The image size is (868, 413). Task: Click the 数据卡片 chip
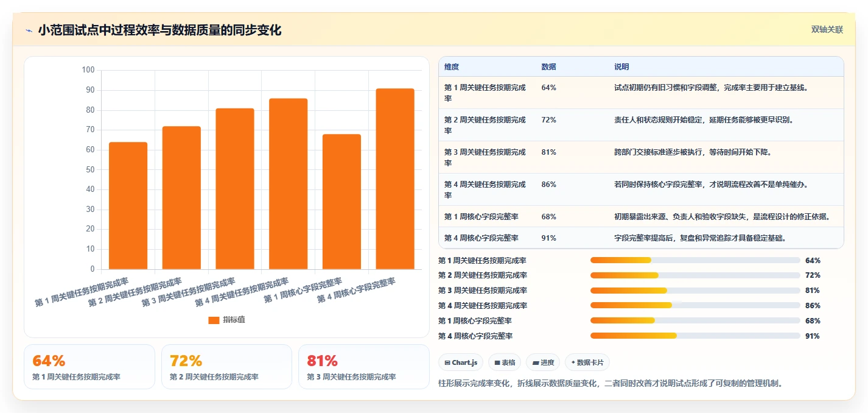(x=587, y=362)
